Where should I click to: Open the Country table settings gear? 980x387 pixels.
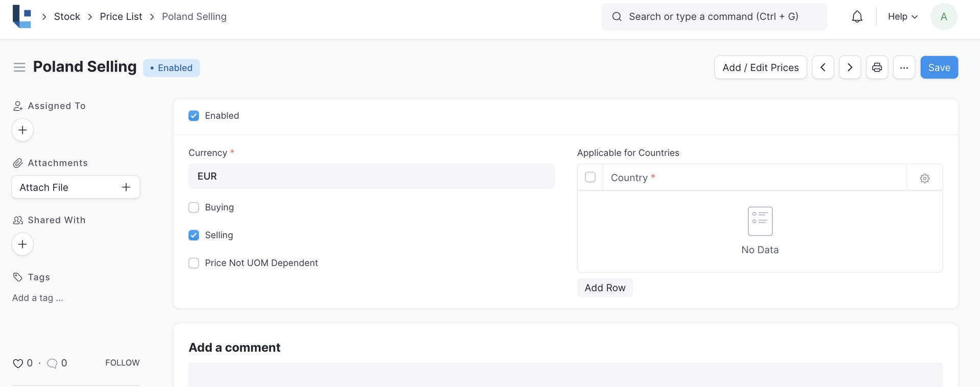[924, 178]
